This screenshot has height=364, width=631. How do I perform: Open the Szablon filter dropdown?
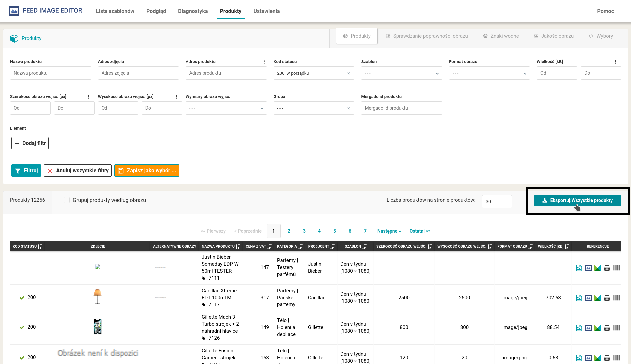click(401, 73)
